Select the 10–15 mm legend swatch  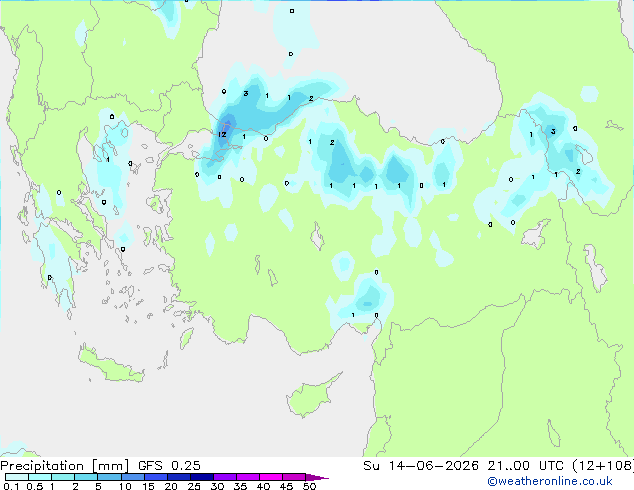(x=132, y=477)
